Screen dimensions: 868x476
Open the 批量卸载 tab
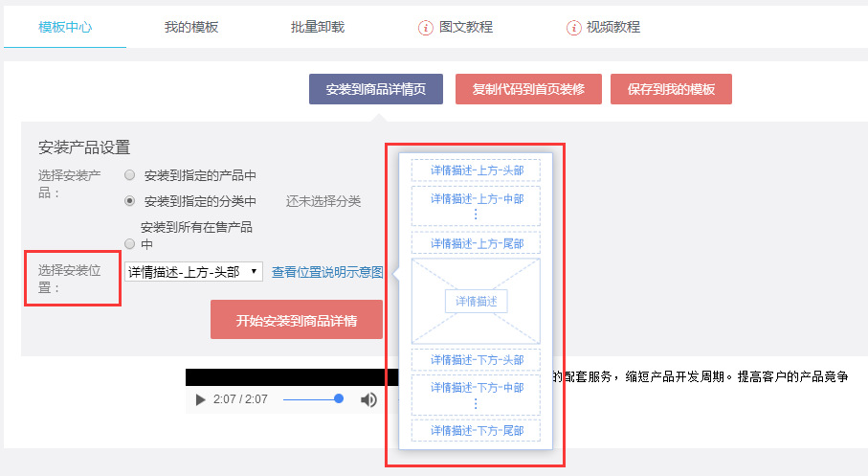(317, 27)
